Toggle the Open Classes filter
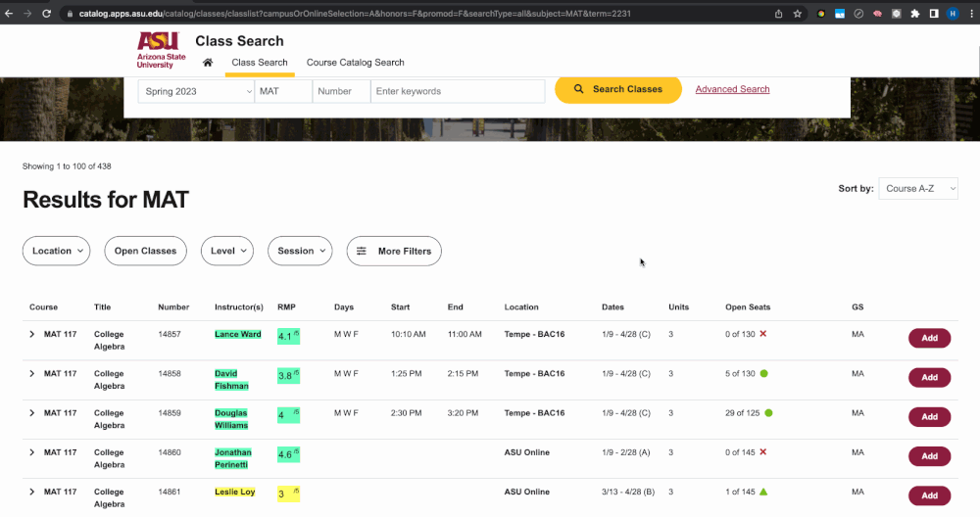The height and width of the screenshot is (517, 980). point(146,251)
